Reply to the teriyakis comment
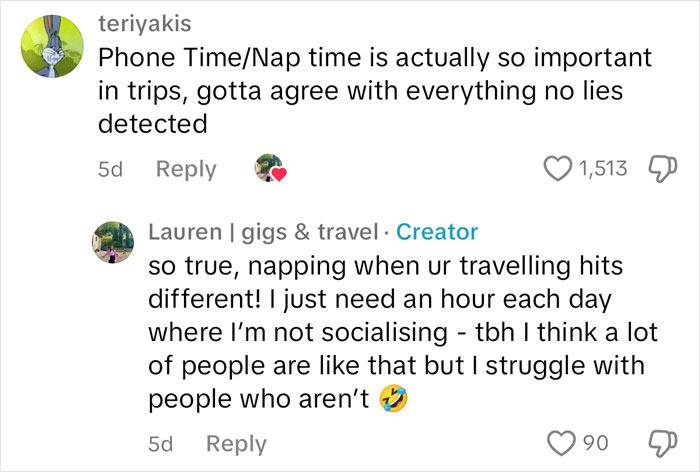 coord(185,168)
